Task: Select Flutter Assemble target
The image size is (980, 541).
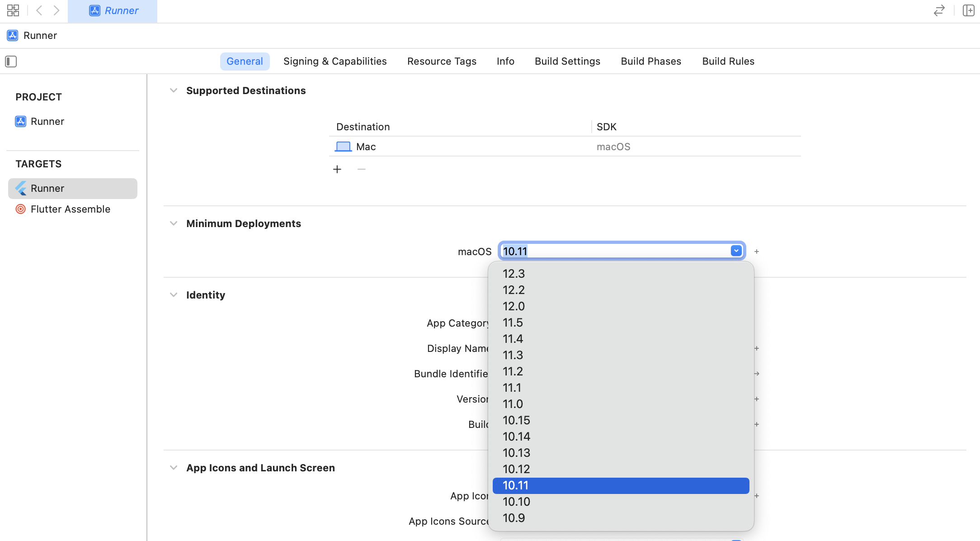Action: [x=70, y=209]
